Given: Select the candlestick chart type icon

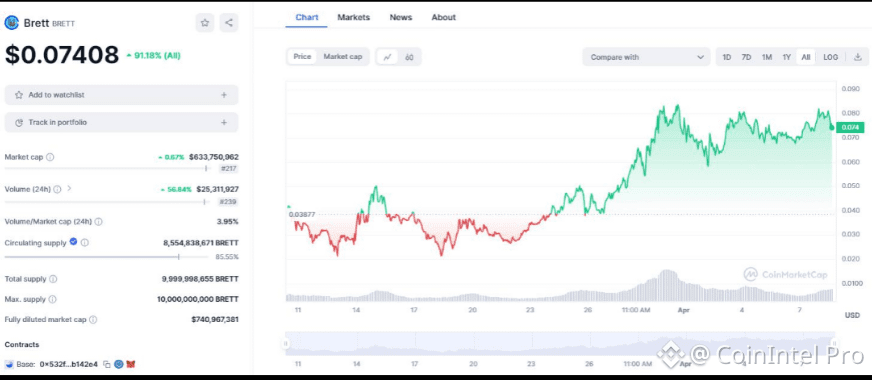Looking at the screenshot, I should coord(409,57).
